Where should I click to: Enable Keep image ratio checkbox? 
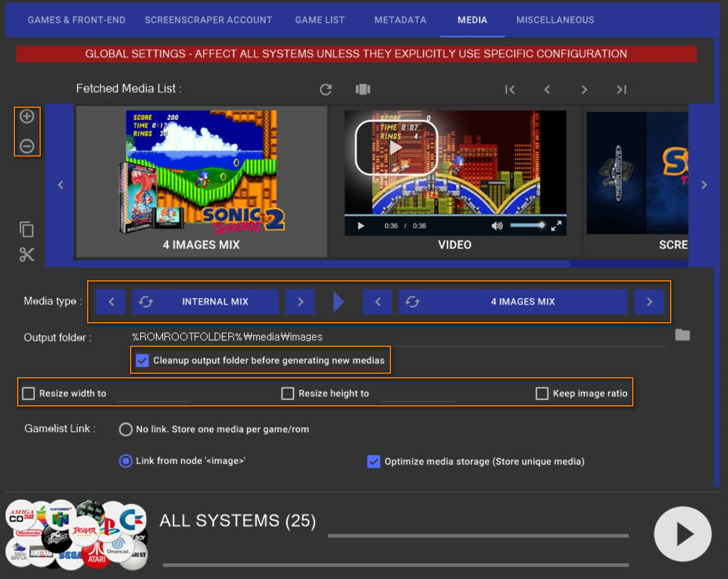542,393
